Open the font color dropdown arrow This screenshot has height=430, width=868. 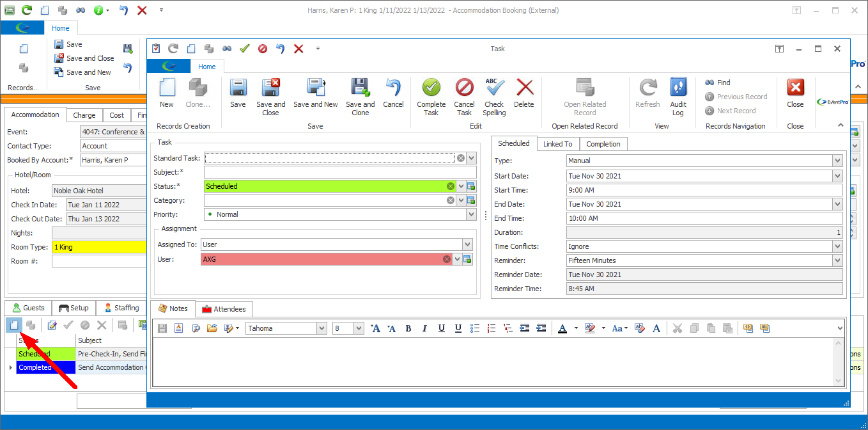click(x=575, y=328)
